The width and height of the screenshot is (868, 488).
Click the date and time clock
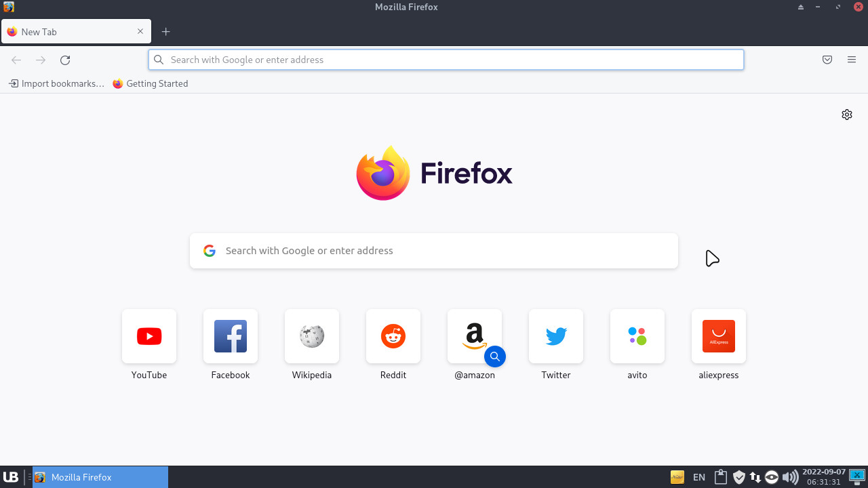824,477
